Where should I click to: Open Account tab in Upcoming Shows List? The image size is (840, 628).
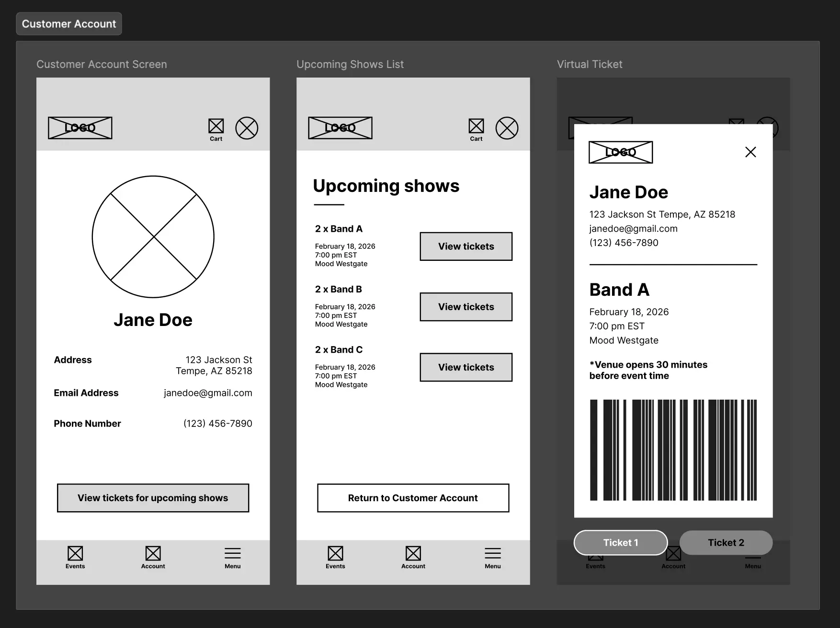(x=413, y=558)
